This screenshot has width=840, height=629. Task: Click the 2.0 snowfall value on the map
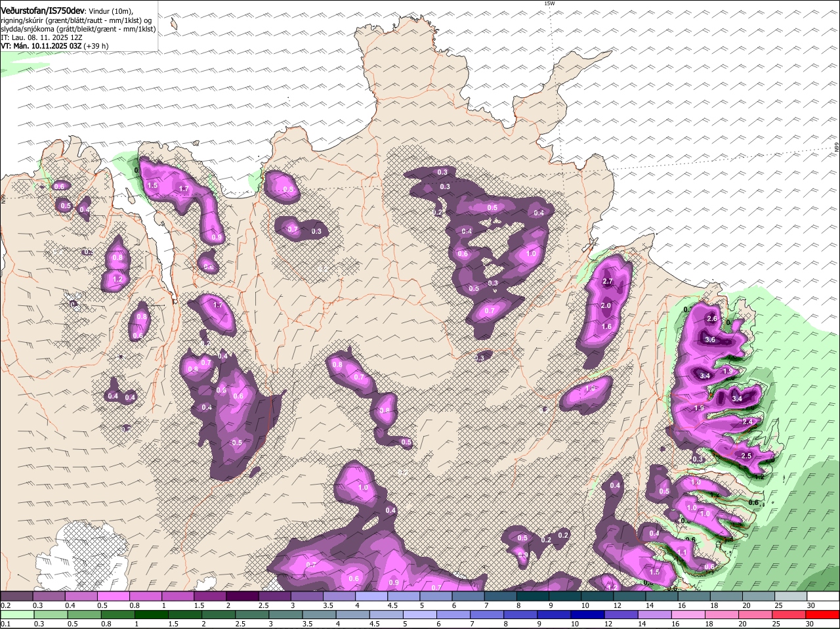(x=606, y=306)
